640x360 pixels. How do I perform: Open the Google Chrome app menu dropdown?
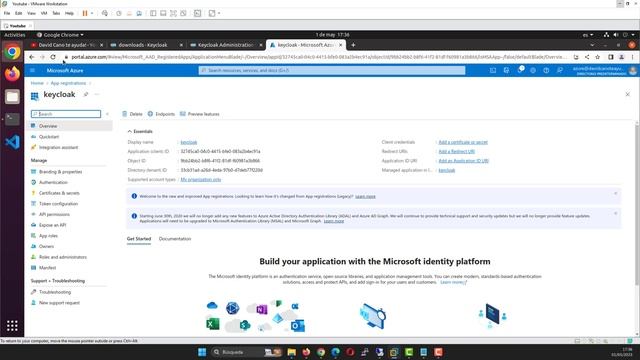coord(60,35)
